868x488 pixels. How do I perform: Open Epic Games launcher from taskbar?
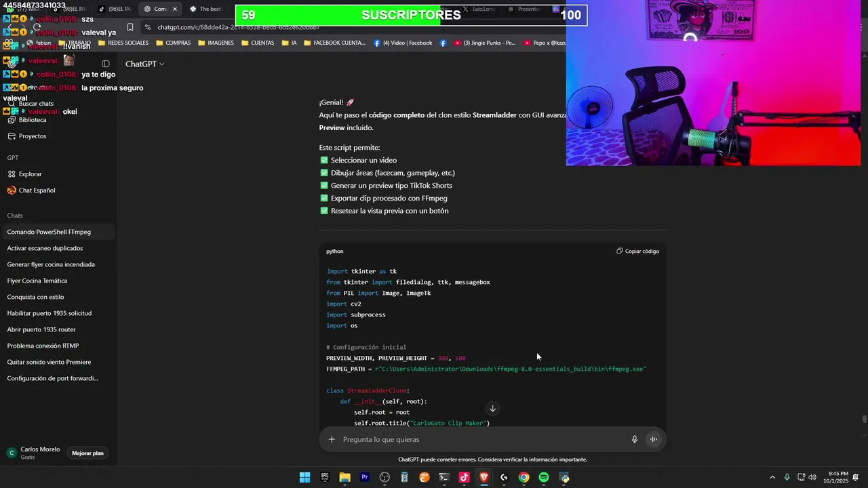pos(325,478)
